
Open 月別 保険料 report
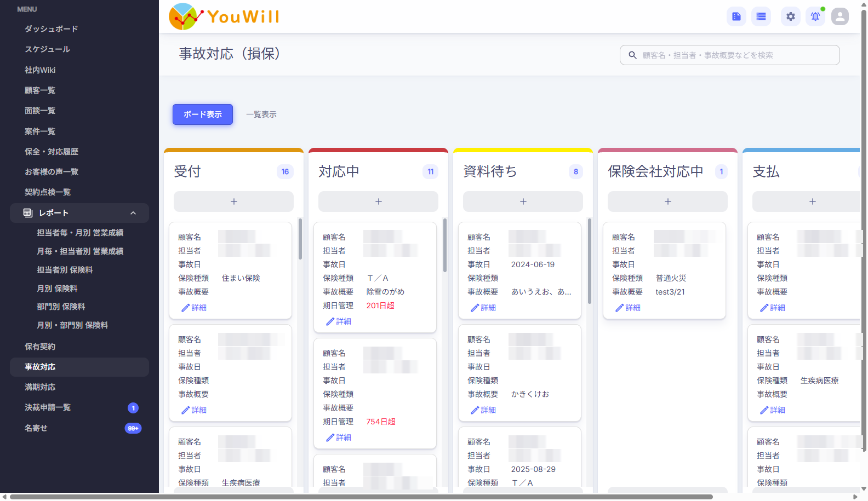tap(57, 289)
